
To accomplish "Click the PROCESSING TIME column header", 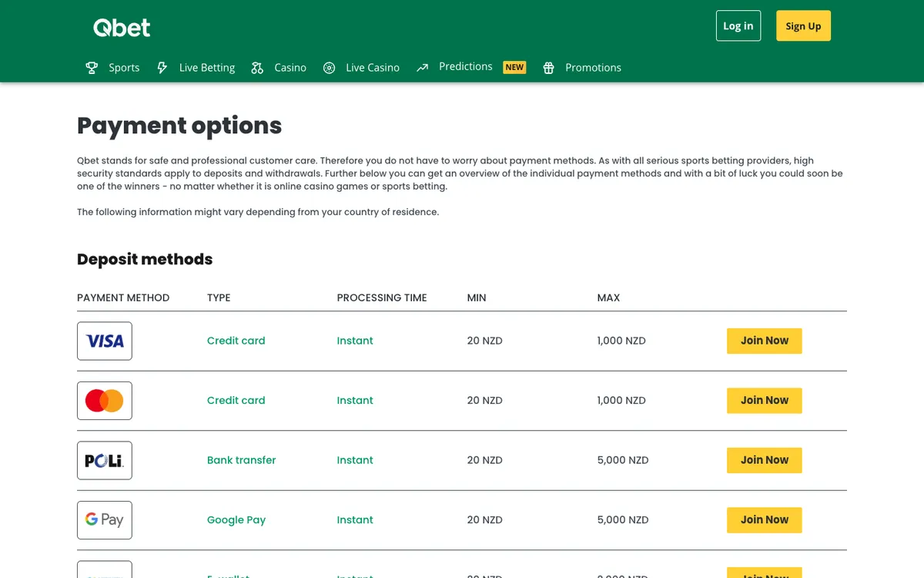I will click(x=382, y=297).
